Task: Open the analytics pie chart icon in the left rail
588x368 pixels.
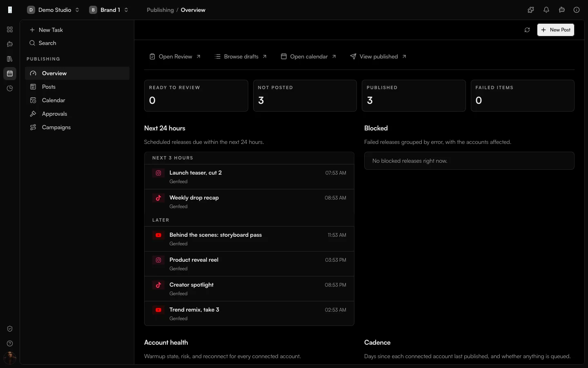Action: pos(10,88)
